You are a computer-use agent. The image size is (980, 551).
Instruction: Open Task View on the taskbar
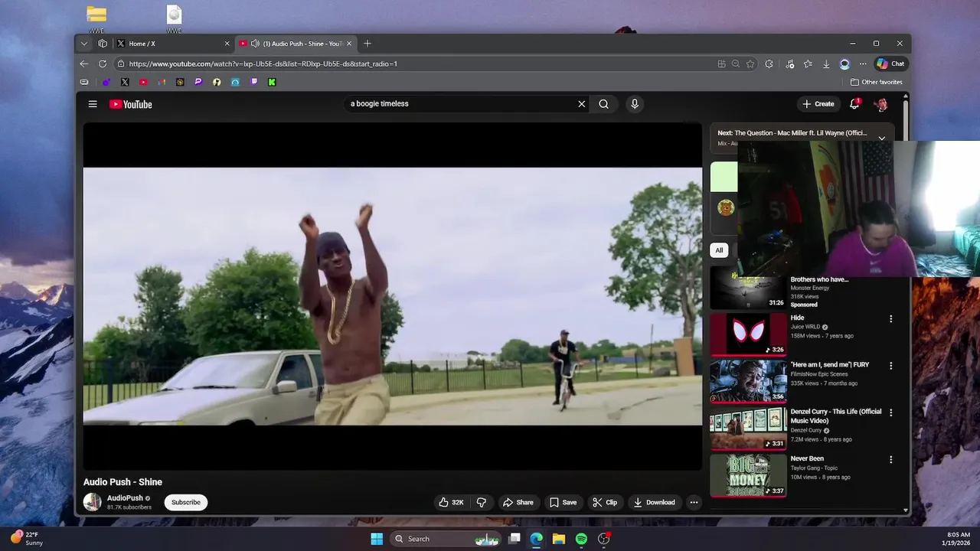(514, 539)
